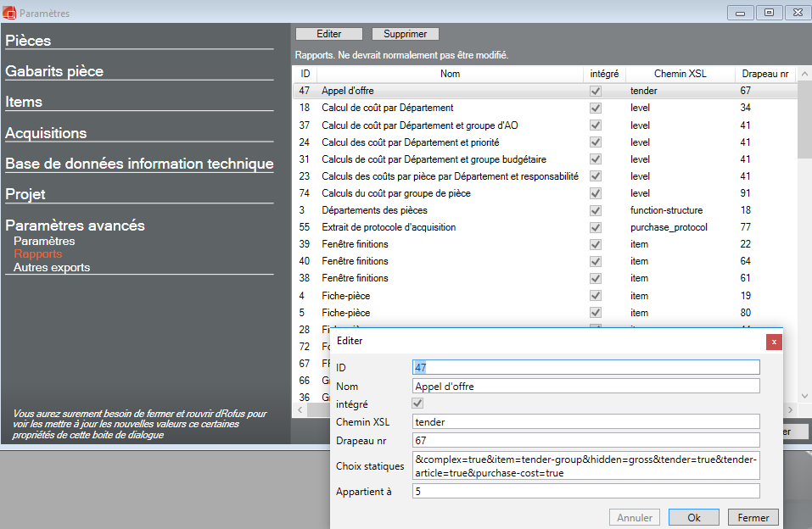Open the Pièces section
This screenshot has width=812, height=529.
point(28,41)
